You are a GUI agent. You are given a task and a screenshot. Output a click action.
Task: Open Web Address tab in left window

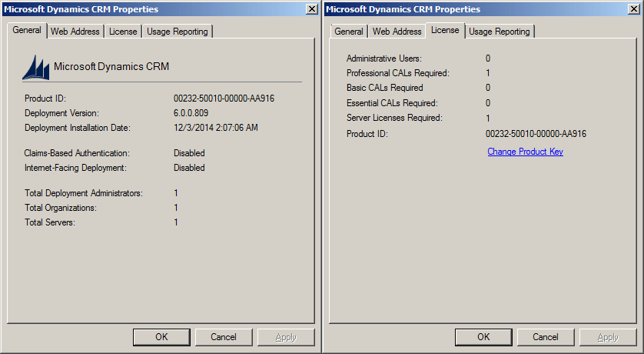pos(75,32)
